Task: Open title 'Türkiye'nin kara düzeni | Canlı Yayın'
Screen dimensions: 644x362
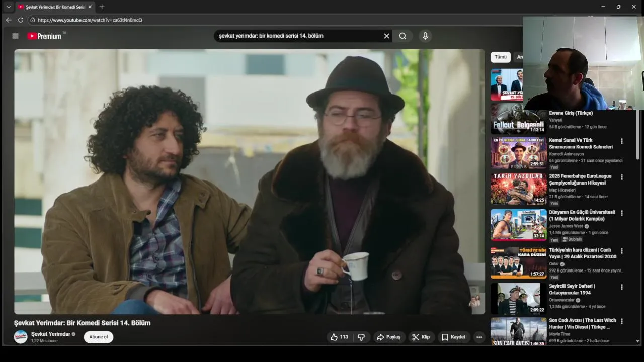Action: pyautogui.click(x=583, y=253)
